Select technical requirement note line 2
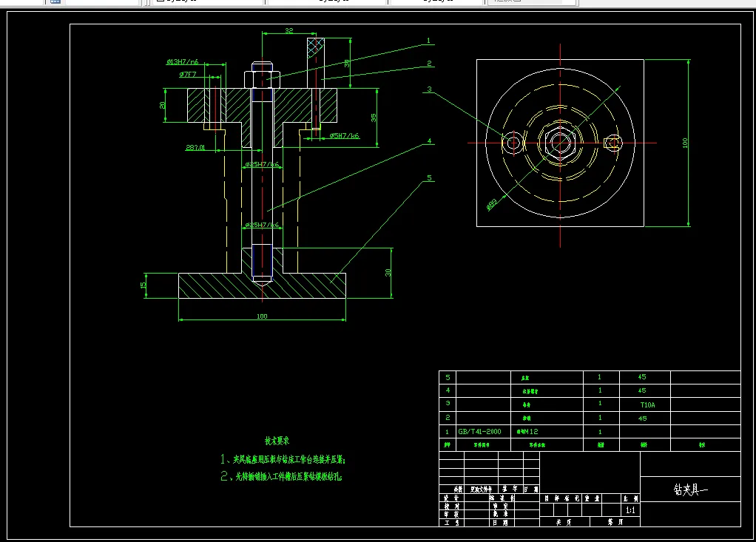The width and height of the screenshot is (756, 542). coord(282,476)
